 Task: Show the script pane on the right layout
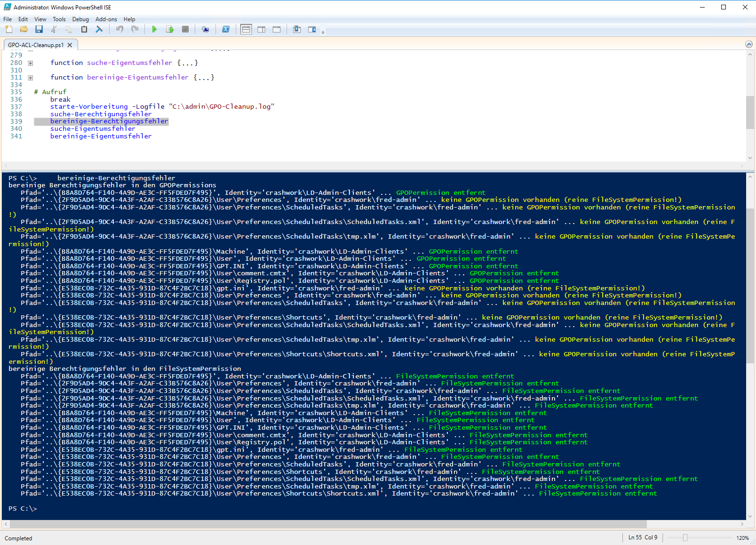[x=262, y=29]
